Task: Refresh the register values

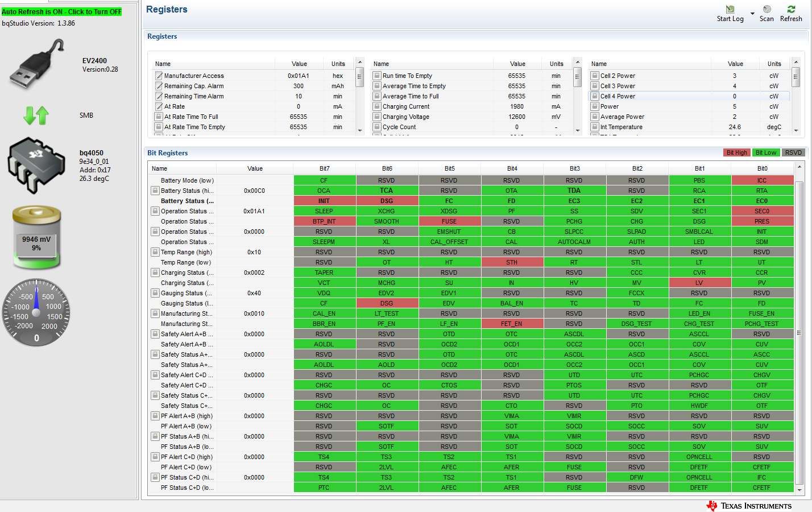Action: 791,9
